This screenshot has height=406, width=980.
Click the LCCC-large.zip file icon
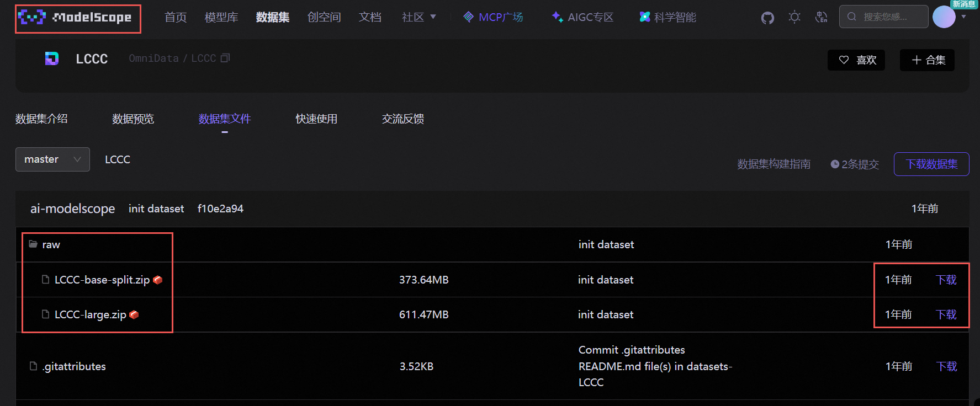coord(46,314)
